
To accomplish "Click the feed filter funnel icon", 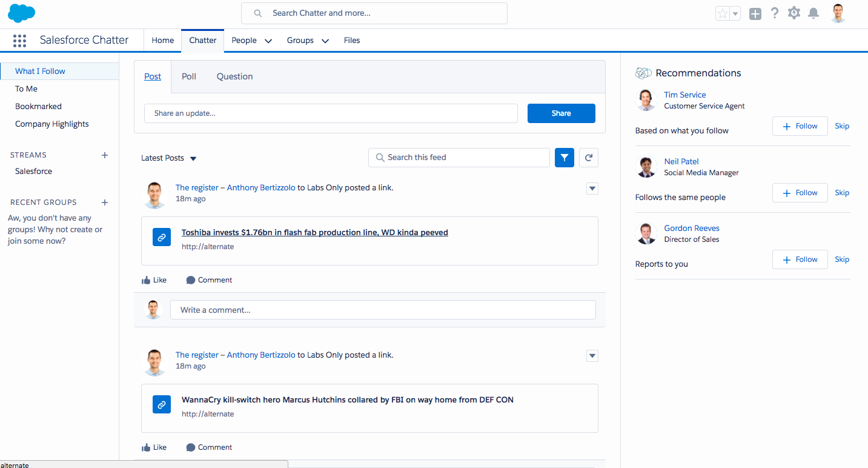I will (564, 158).
